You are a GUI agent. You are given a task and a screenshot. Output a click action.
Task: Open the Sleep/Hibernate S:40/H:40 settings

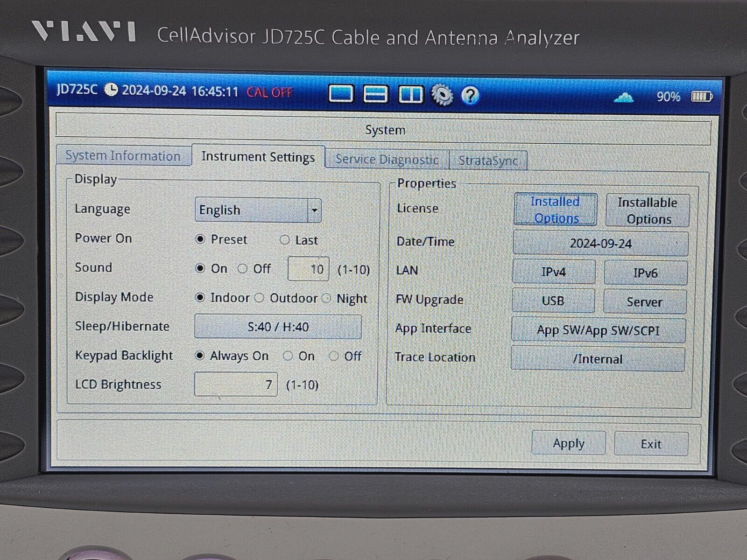[x=278, y=327]
